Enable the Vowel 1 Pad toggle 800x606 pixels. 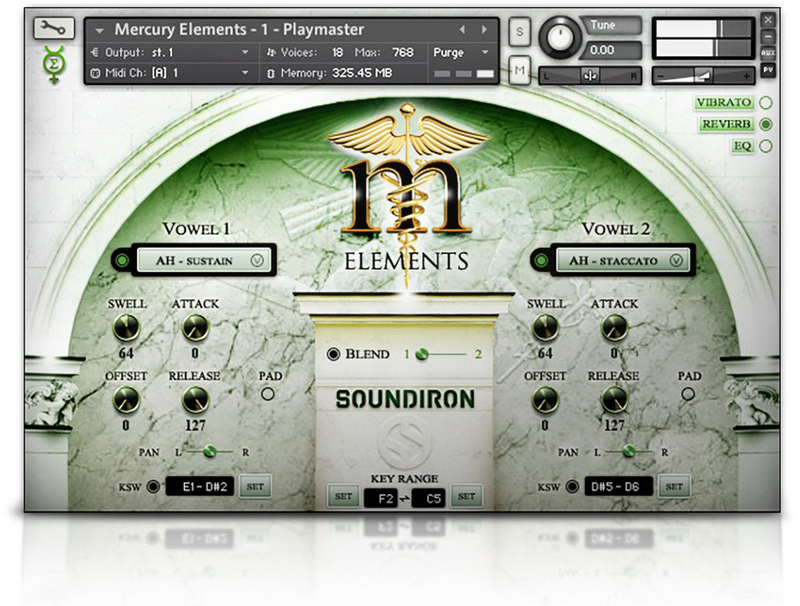coord(268,394)
